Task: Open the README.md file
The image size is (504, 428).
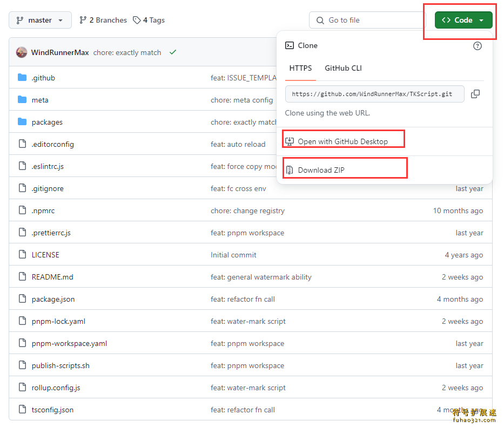Action: pyautogui.click(x=52, y=277)
